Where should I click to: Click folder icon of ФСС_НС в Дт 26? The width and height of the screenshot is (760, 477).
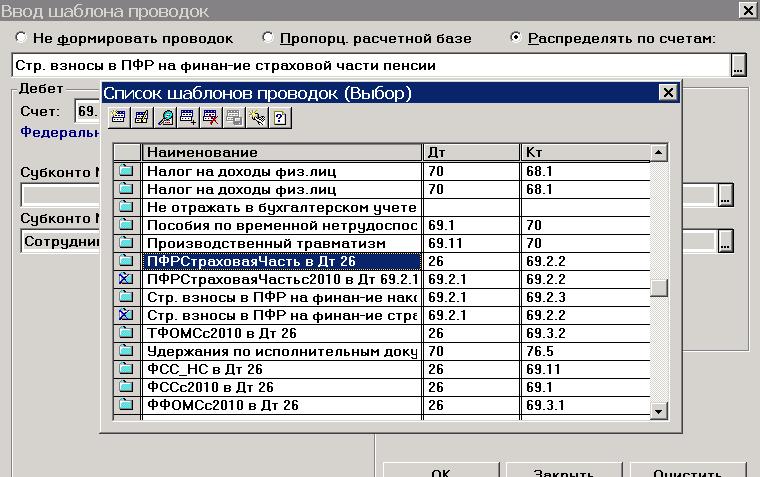pos(127,369)
